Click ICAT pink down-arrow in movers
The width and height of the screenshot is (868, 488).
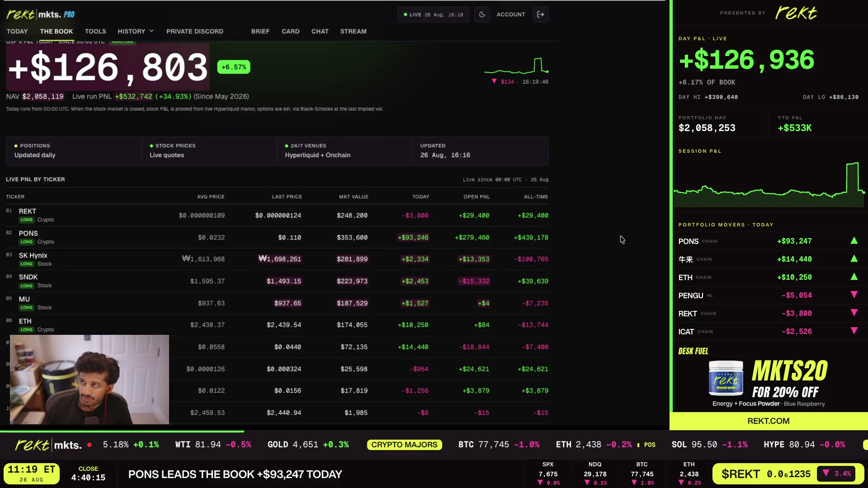854,331
